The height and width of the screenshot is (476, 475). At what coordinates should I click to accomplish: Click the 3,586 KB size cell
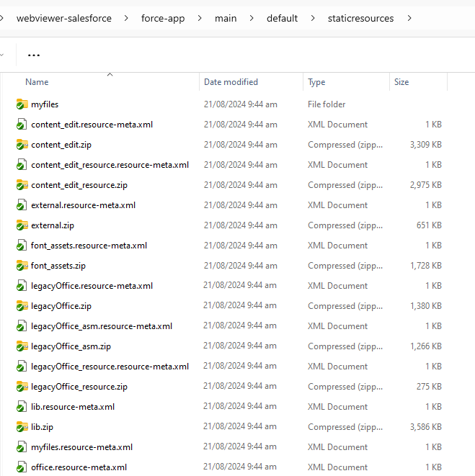[x=426, y=427]
